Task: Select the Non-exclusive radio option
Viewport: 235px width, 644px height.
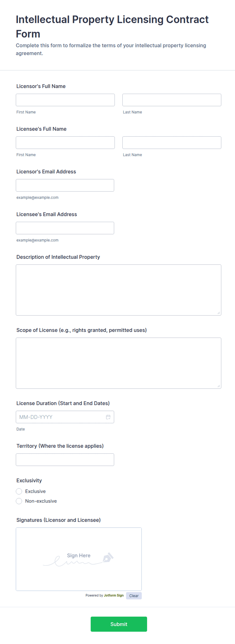Action: tap(19, 501)
